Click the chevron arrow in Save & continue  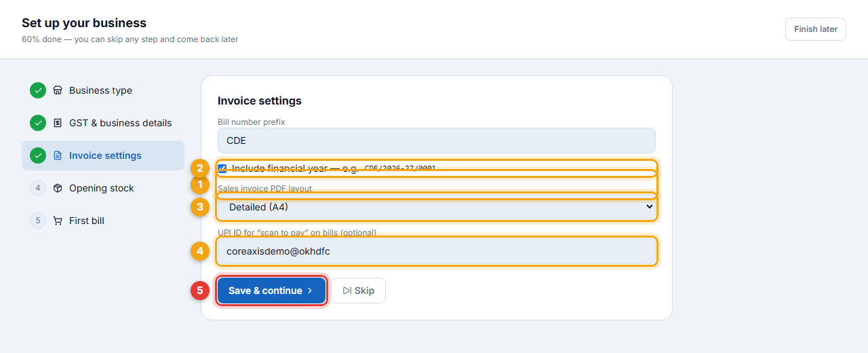point(310,291)
